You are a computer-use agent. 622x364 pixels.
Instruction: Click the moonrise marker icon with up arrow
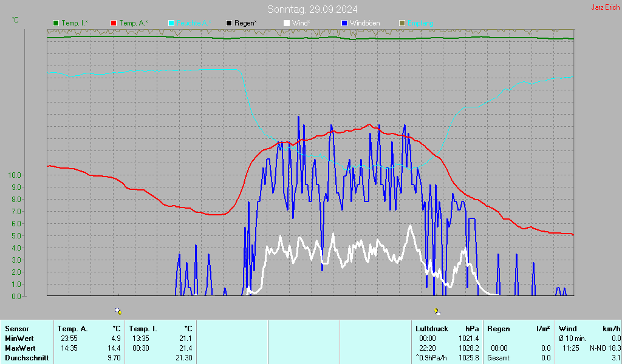click(x=118, y=311)
